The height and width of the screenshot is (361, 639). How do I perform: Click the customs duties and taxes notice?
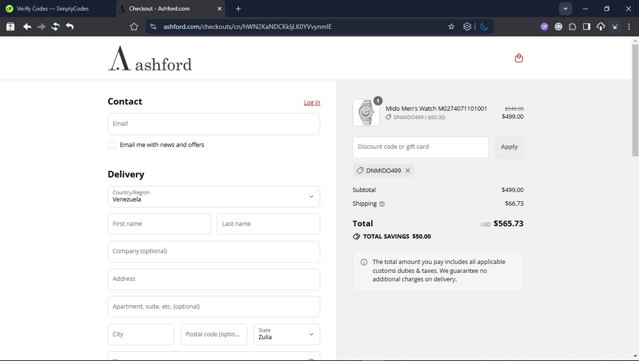(x=438, y=271)
